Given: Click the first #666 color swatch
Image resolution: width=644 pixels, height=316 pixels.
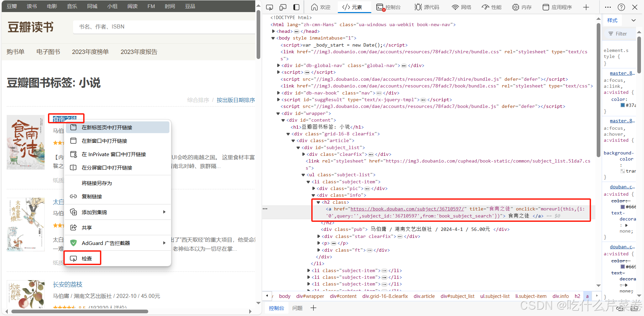Looking at the screenshot, I should pyautogui.click(x=623, y=207).
